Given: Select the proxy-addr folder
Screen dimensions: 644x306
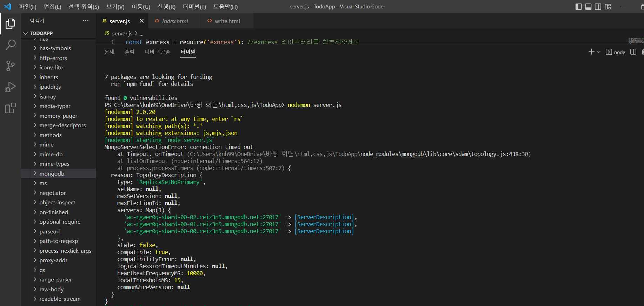Looking at the screenshot, I should tap(58, 260).
